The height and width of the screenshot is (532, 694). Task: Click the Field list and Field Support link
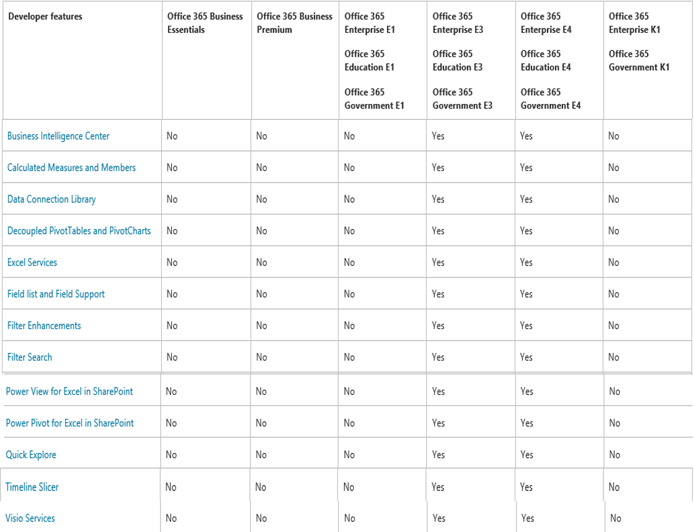pyautogui.click(x=56, y=294)
